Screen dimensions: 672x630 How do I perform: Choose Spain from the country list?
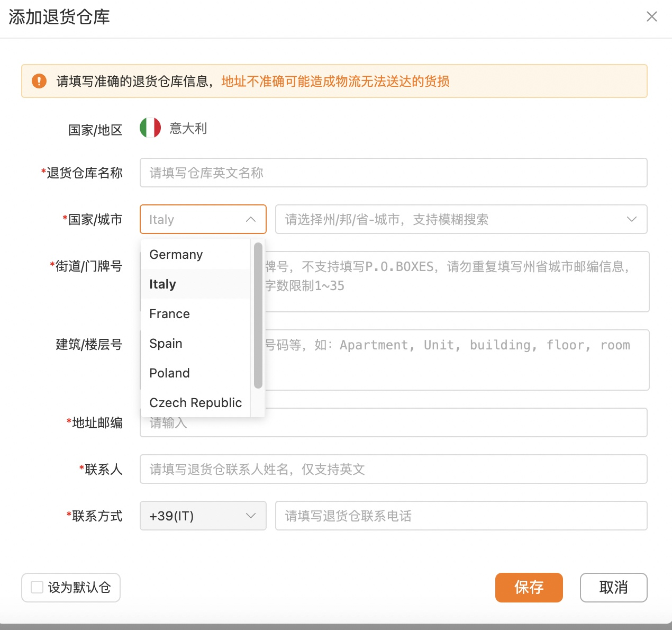point(166,344)
